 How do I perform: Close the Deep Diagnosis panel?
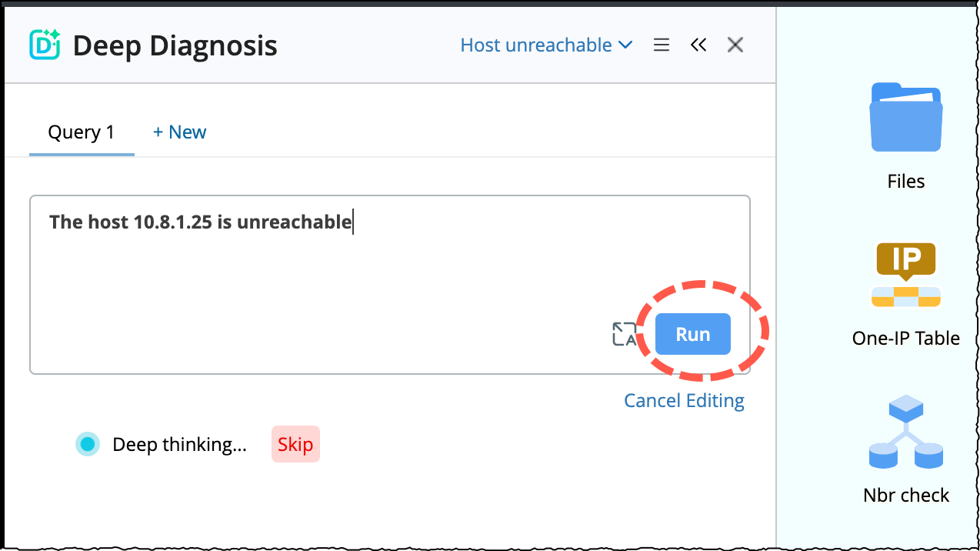735,45
